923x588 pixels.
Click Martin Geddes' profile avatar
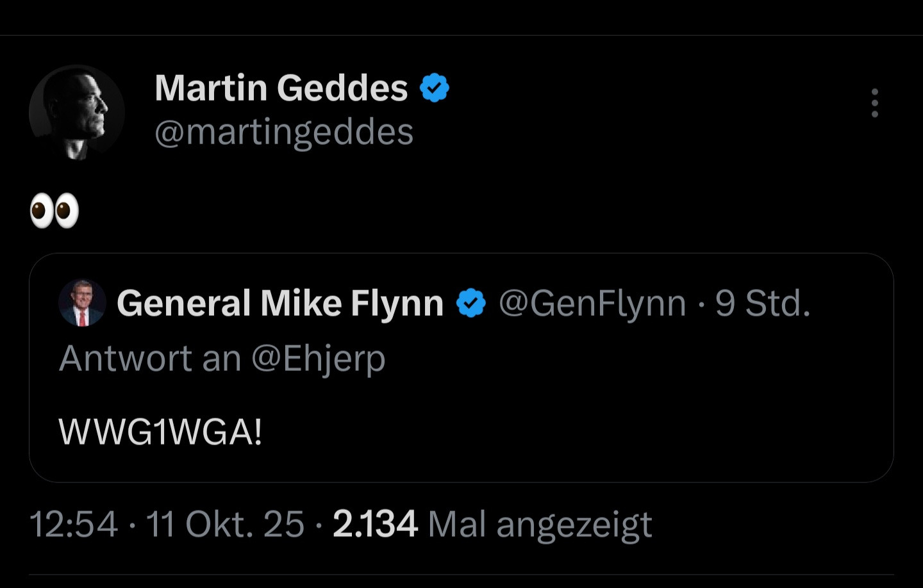point(77,112)
